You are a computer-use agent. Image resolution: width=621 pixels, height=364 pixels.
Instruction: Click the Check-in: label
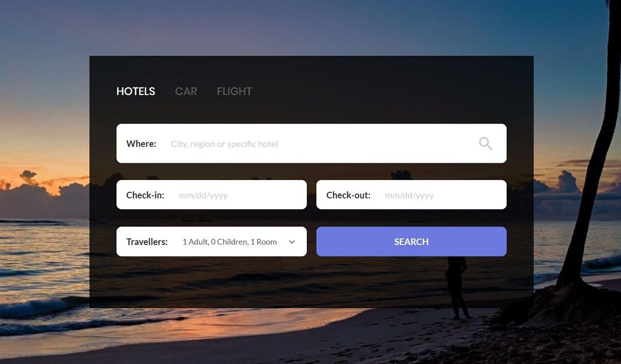coord(145,195)
